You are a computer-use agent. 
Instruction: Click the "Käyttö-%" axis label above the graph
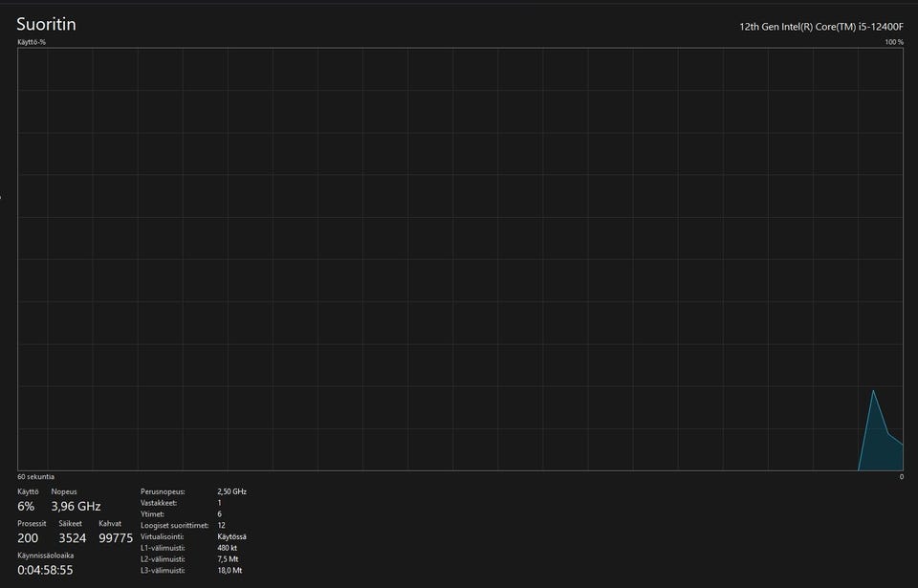(x=32, y=42)
